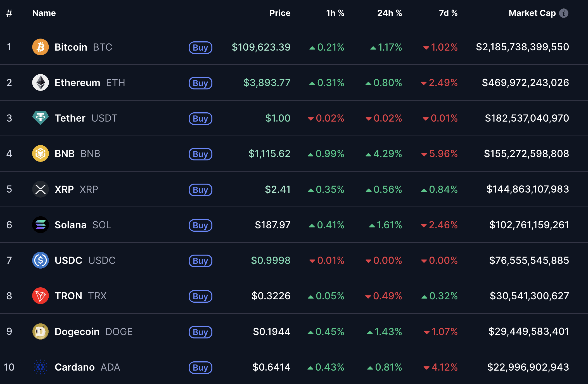Sort by the 1h % column header
This screenshot has width=588, height=384.
pos(335,13)
